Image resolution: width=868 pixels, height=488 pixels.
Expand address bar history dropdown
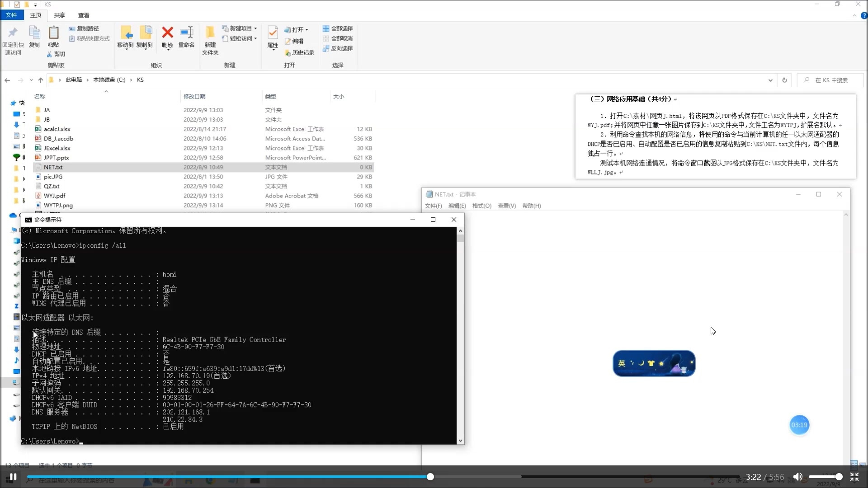pos(770,80)
